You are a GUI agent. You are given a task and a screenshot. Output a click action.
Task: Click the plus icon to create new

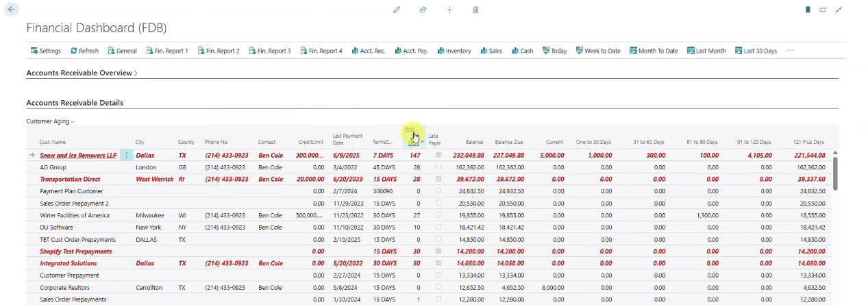(449, 10)
